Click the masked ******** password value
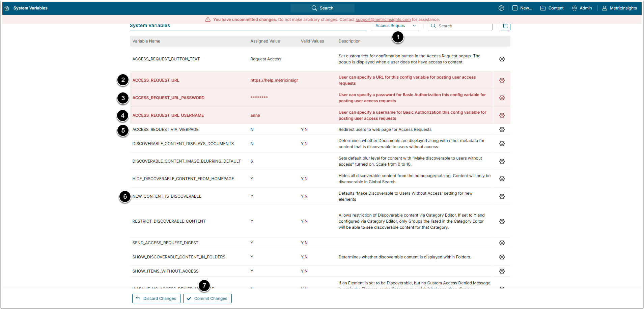The image size is (644, 309). (259, 98)
